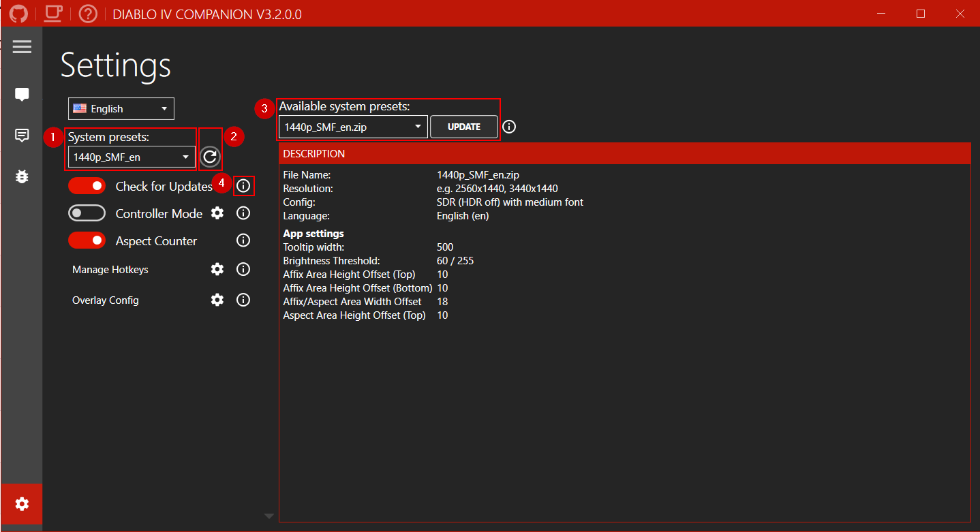Open the Available system presets dropdown
The image size is (980, 532).
[x=353, y=127]
